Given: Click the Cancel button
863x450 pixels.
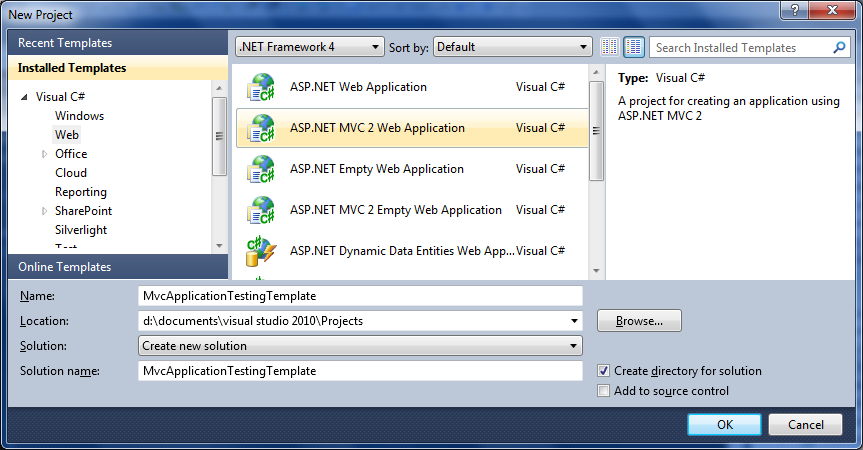Looking at the screenshot, I should (x=805, y=425).
